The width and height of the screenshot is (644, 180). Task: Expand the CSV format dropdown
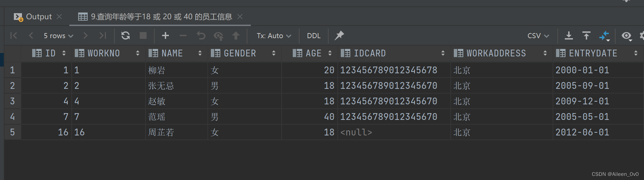pos(538,35)
